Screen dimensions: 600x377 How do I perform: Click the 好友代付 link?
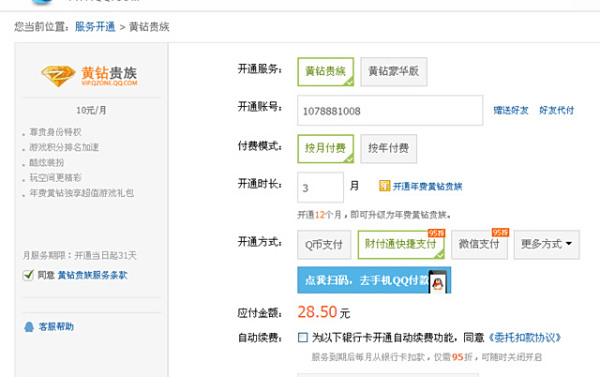(557, 111)
